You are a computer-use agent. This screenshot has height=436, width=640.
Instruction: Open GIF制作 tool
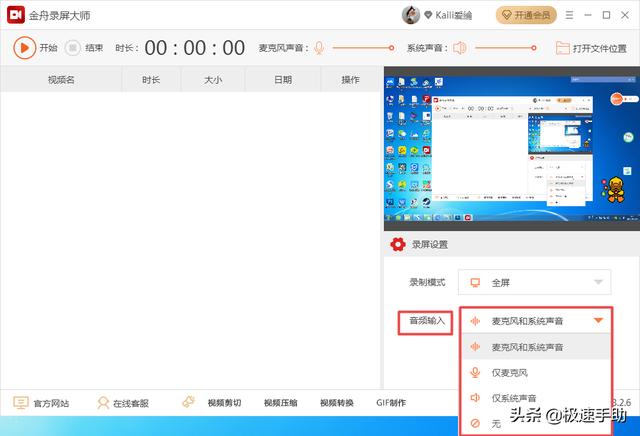(391, 403)
